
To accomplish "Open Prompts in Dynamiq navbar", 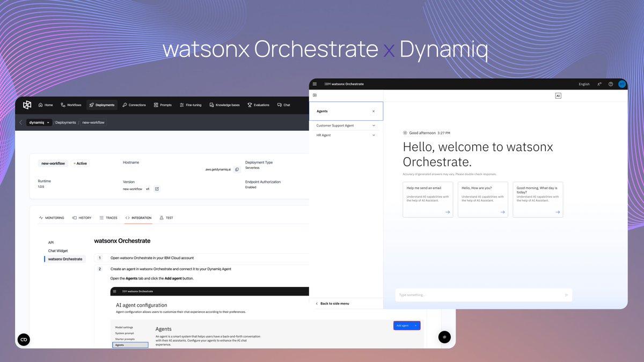I will tap(163, 105).
